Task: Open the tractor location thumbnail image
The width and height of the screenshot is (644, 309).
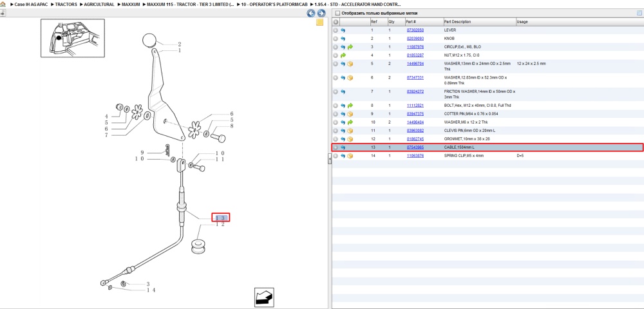Action: (x=73, y=38)
